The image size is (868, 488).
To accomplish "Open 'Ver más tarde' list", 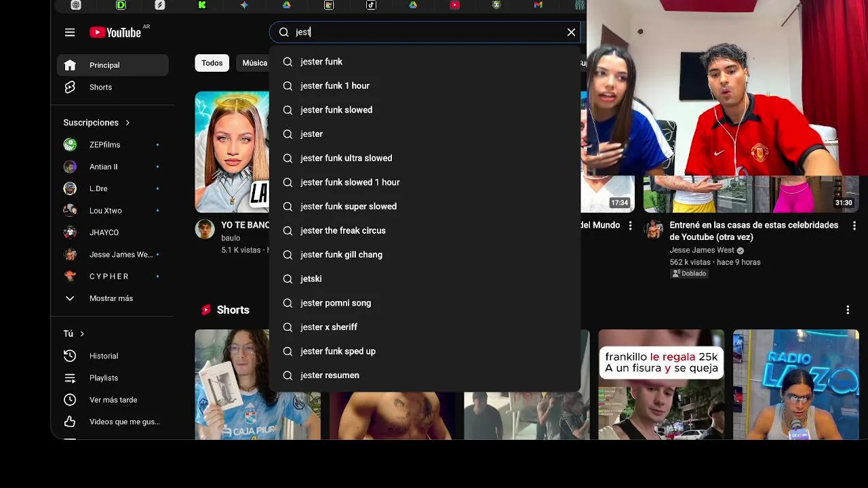I will click(113, 400).
